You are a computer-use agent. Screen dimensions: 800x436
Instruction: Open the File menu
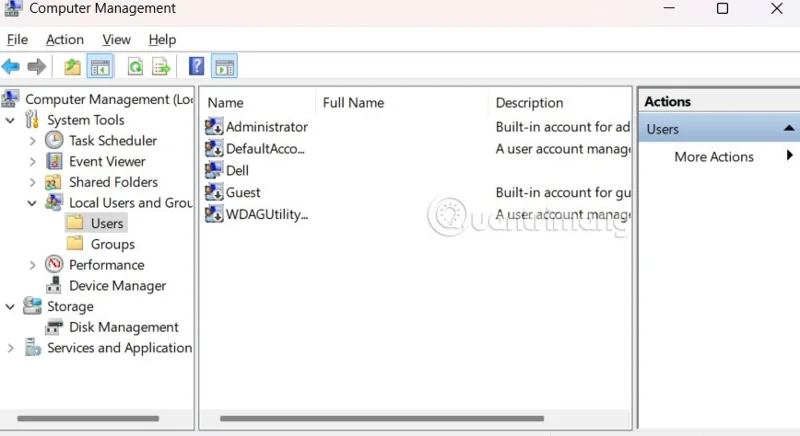point(17,40)
